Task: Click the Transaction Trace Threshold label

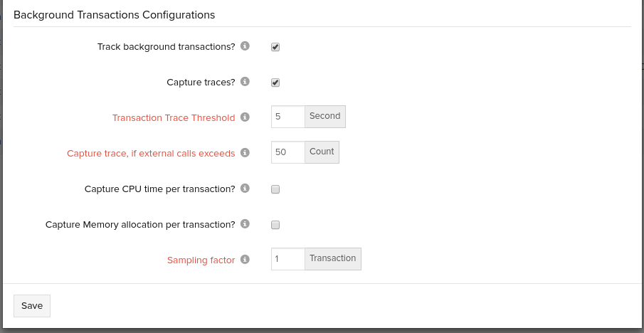Action: point(174,118)
